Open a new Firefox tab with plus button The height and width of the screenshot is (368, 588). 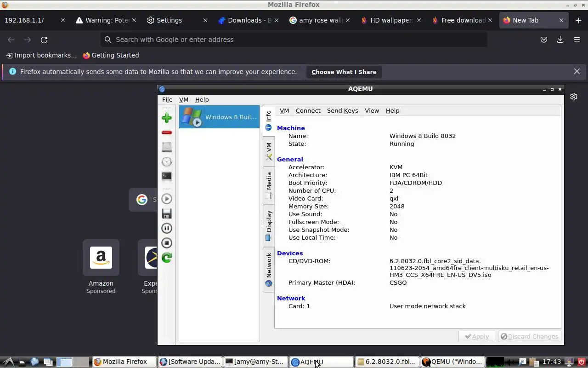pos(578,20)
